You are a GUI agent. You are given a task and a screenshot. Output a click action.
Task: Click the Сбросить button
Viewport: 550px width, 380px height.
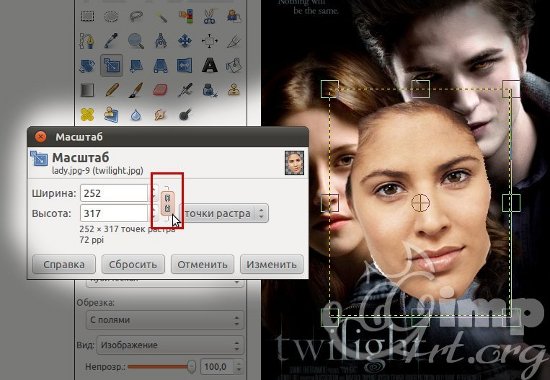pyautogui.click(x=133, y=264)
